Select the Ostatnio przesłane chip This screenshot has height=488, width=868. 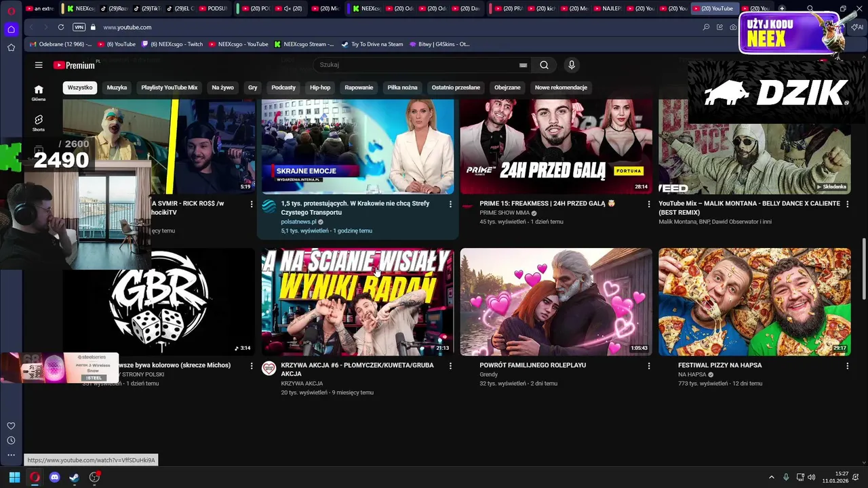pyautogui.click(x=456, y=87)
